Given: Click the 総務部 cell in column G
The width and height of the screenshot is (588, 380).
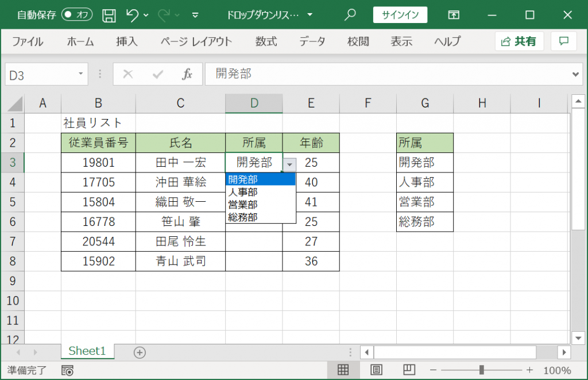Looking at the screenshot, I should pyautogui.click(x=425, y=221).
